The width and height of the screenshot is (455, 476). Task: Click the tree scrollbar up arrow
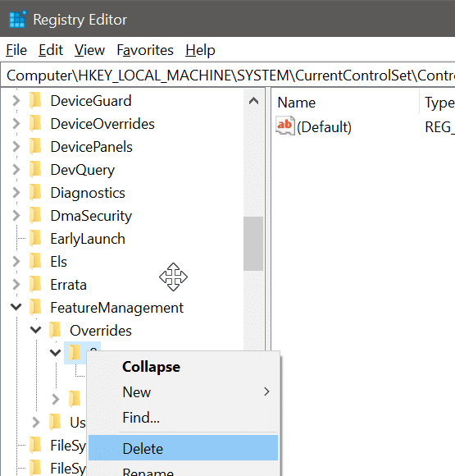253,101
